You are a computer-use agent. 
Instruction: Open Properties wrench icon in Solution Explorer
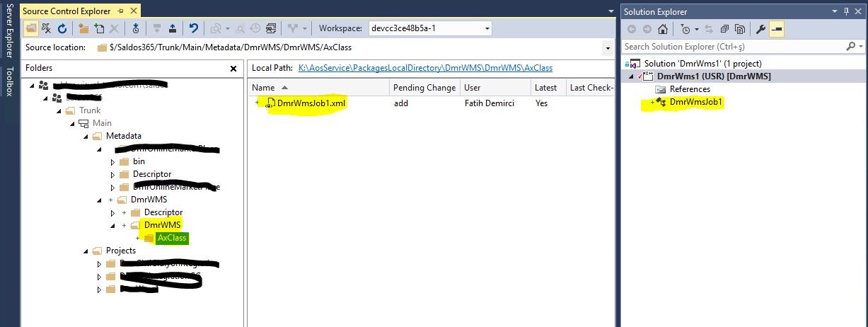761,29
